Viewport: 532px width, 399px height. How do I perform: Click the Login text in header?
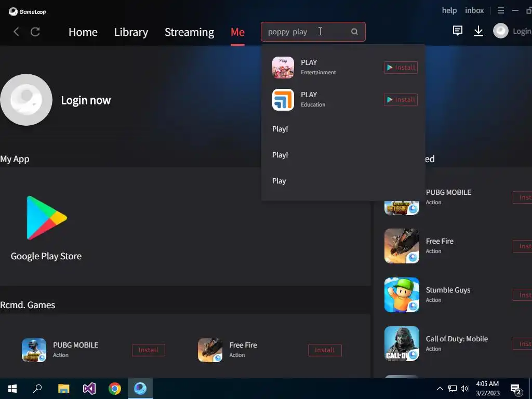(522, 31)
